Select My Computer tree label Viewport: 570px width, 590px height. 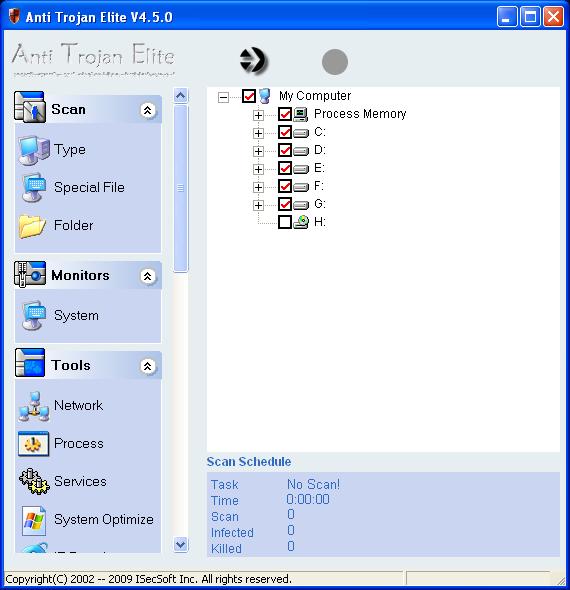click(315, 96)
